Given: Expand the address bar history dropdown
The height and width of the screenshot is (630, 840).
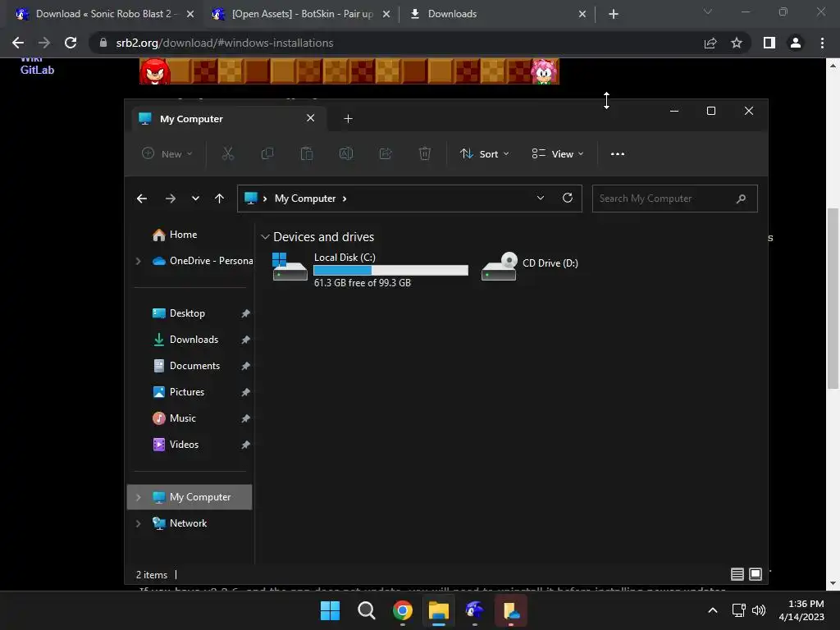Looking at the screenshot, I should 541,198.
